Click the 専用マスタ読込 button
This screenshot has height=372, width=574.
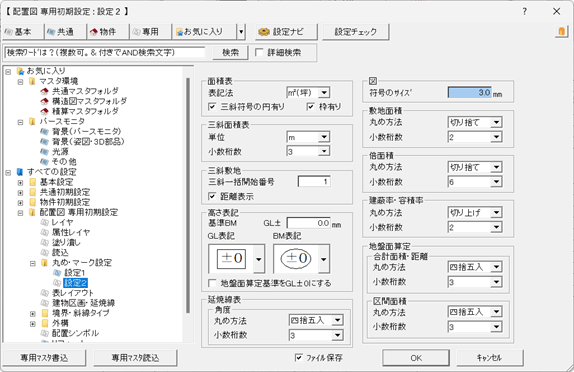click(x=135, y=358)
